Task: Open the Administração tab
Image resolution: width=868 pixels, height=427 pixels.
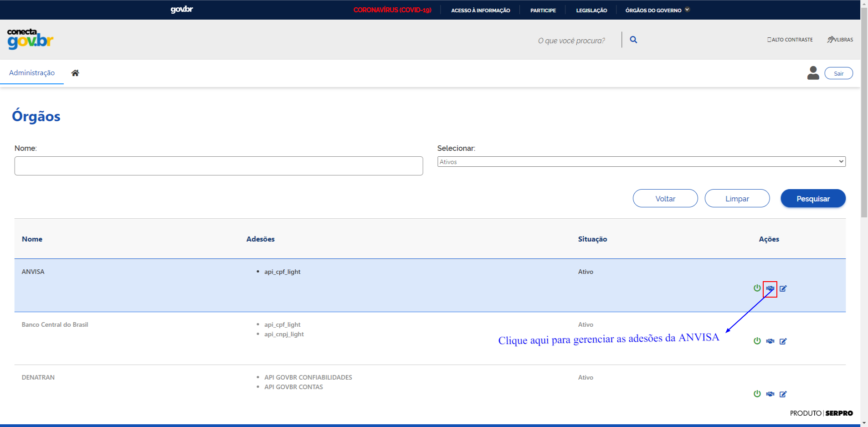Action: click(32, 73)
